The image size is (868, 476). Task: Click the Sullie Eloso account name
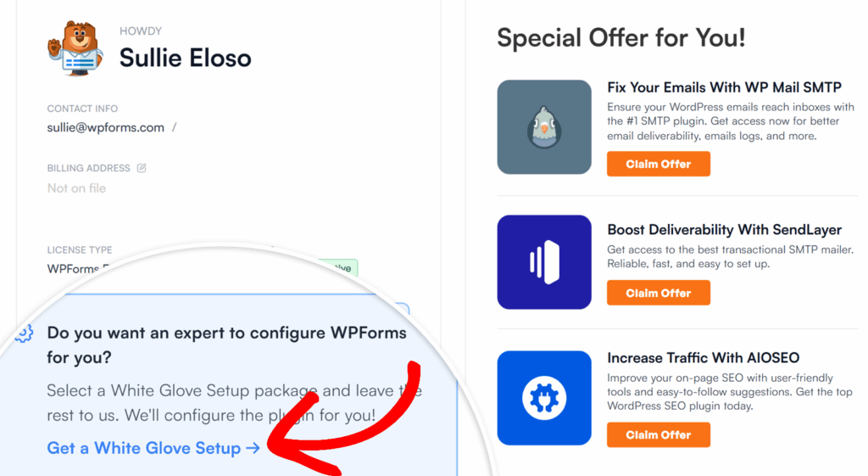click(185, 59)
